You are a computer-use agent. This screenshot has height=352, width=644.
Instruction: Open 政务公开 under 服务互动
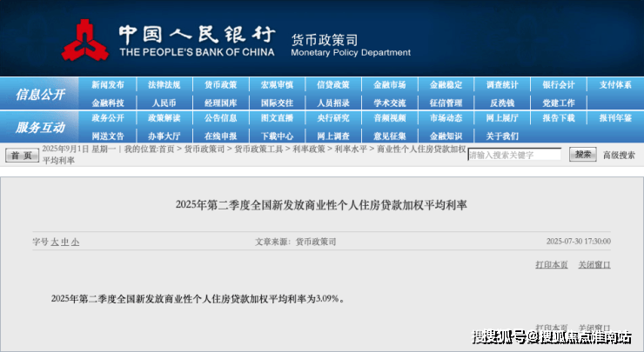[108, 118]
